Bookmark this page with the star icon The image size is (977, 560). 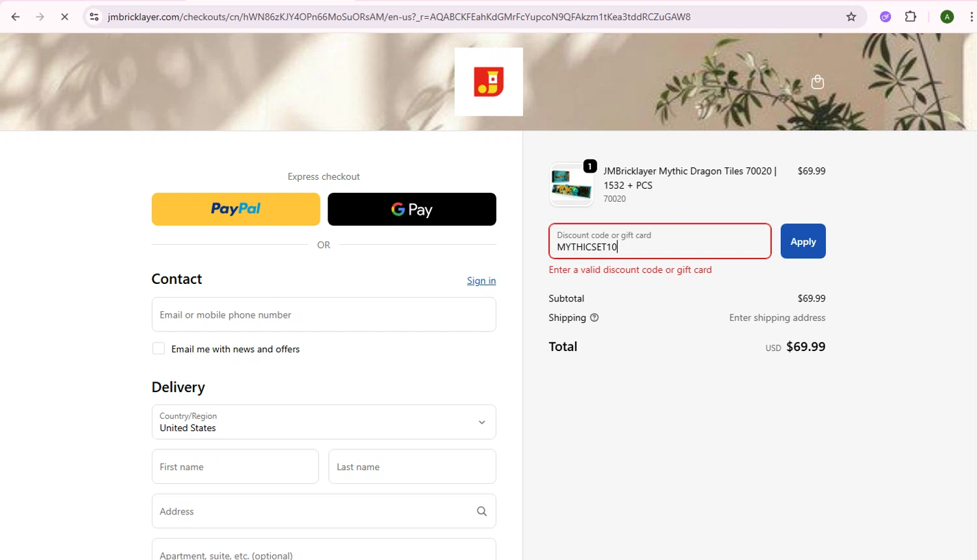(851, 17)
